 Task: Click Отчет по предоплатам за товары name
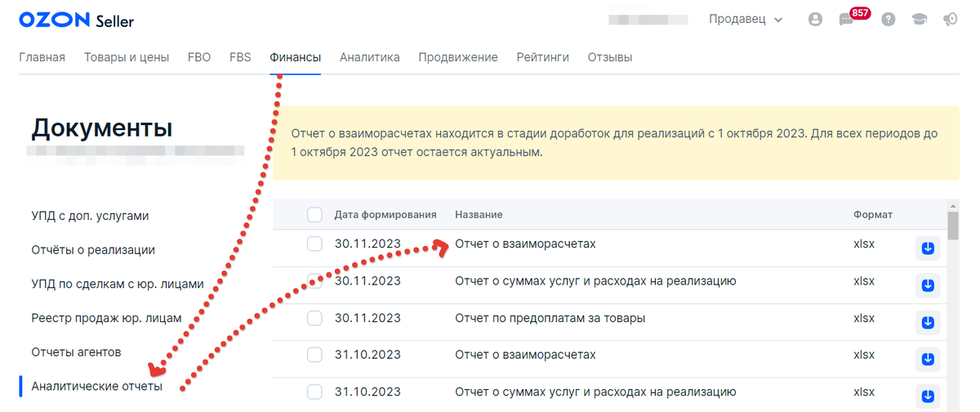click(550, 318)
